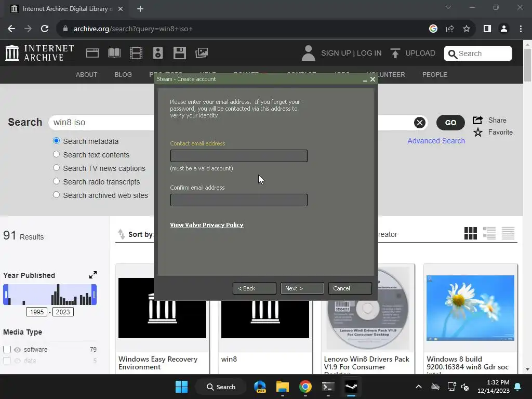Click the user avatar icon near Sign Up
Viewport: 532px width, 399px height.
click(x=308, y=54)
